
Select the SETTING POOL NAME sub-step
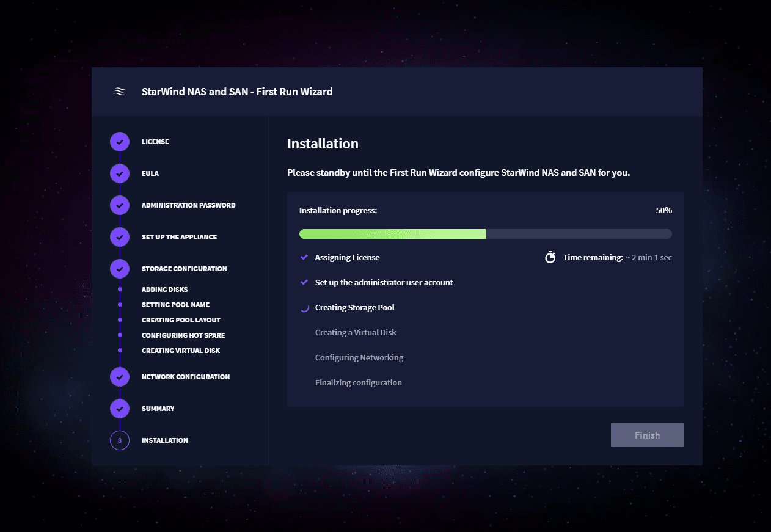(x=176, y=305)
